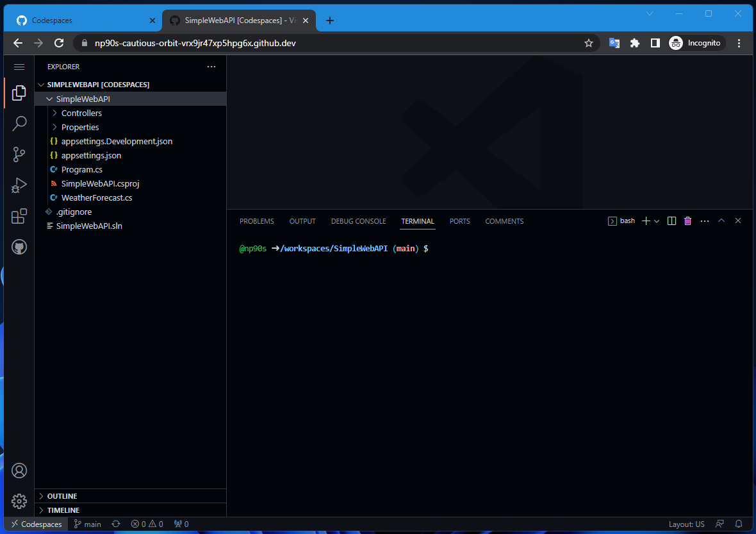Open launch profile dropdown next to plus
This screenshot has width=756, height=534.
(657, 221)
